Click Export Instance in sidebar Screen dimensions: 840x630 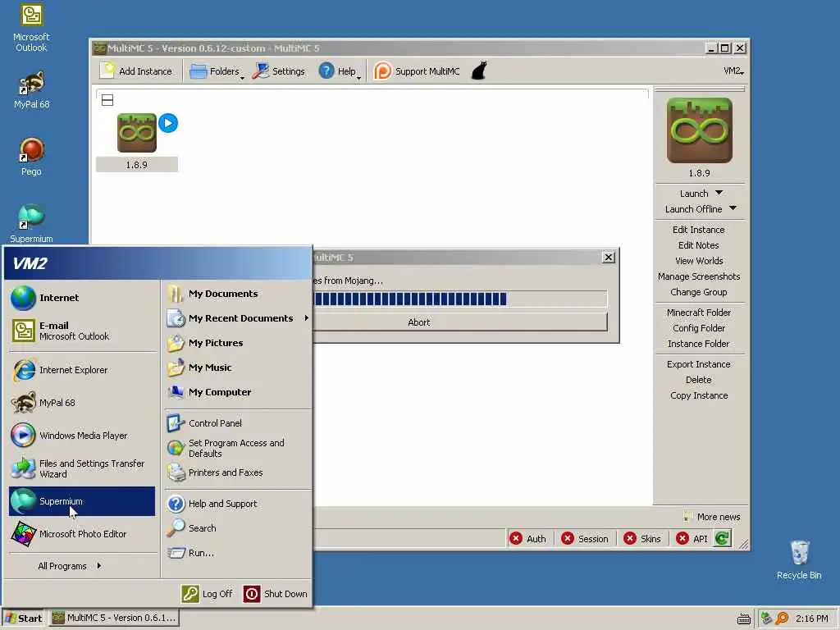[x=699, y=364]
